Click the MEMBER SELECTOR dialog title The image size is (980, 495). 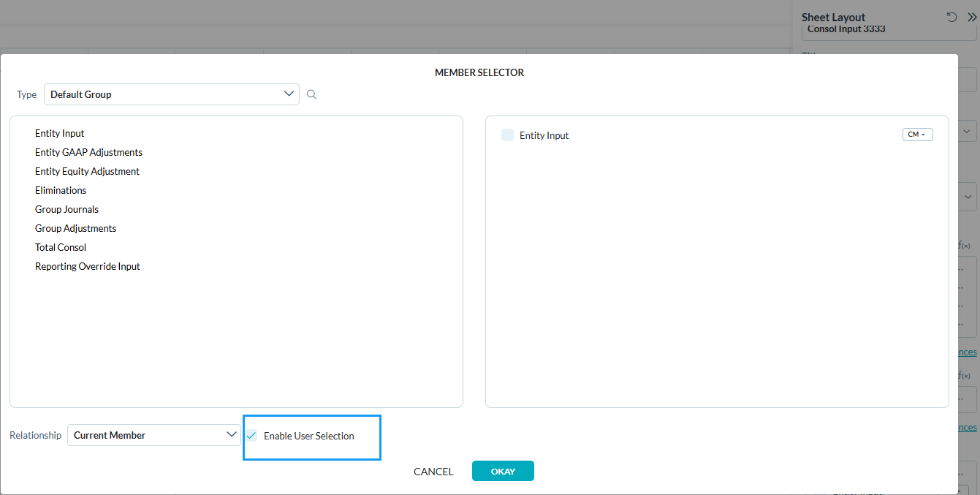tap(479, 72)
